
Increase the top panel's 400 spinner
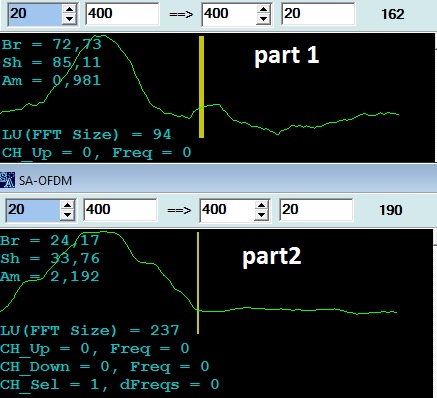[x=263, y=9]
